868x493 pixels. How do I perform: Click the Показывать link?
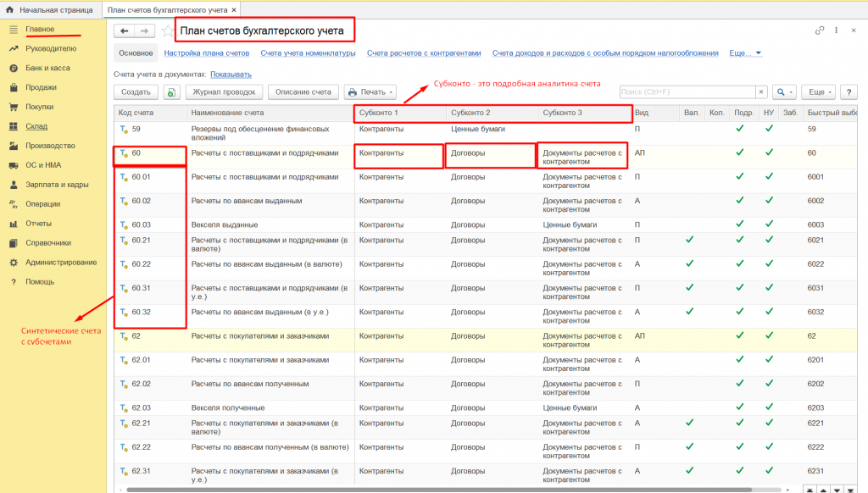tap(231, 75)
